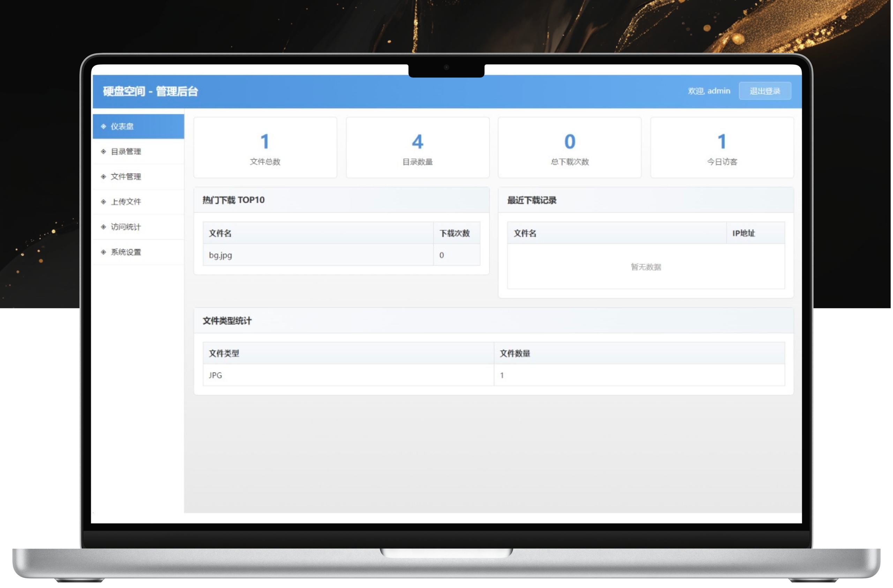
Task: Click the diamond icon beside 访问统计
Action: [104, 227]
